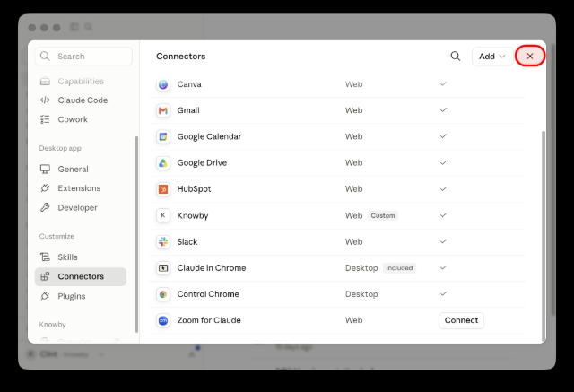Image resolution: width=574 pixels, height=392 pixels.
Task: Click the settings sidebar scrollbar
Action: pos(136,234)
